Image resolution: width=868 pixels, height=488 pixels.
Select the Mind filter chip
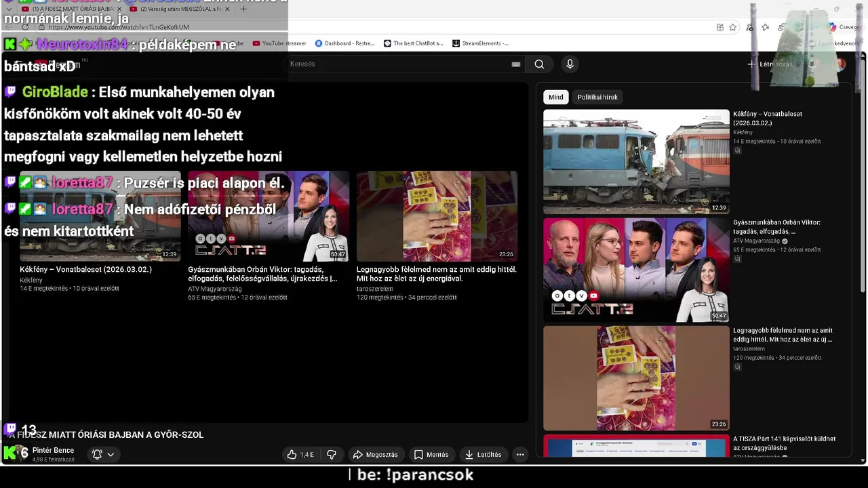pyautogui.click(x=555, y=97)
